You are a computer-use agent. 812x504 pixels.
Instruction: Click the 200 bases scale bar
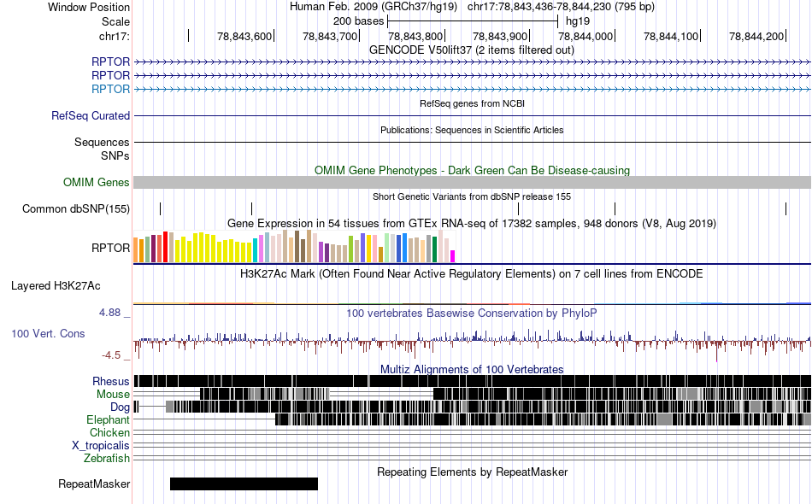tap(473, 21)
